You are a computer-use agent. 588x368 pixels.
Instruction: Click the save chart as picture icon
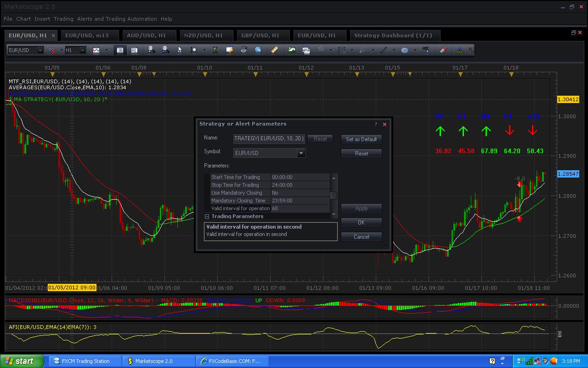pyautogui.click(x=292, y=50)
